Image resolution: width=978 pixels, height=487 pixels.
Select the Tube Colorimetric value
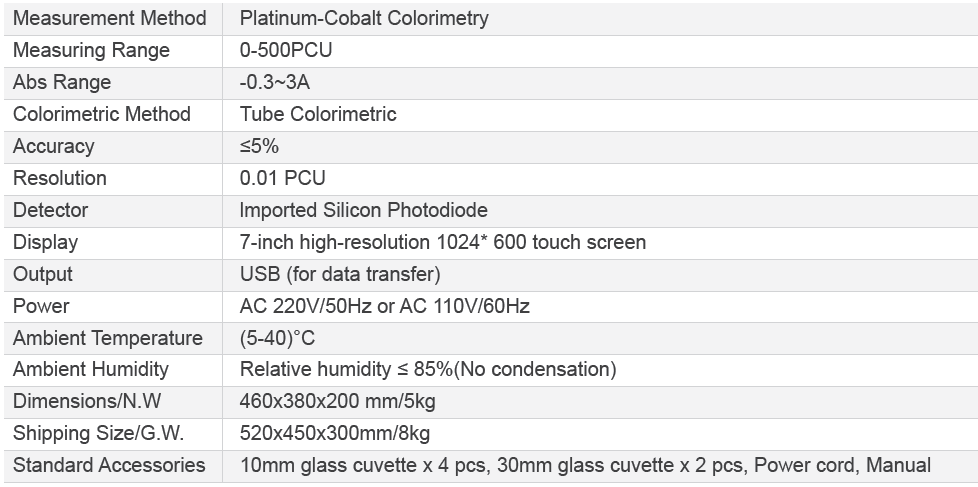tap(318, 114)
